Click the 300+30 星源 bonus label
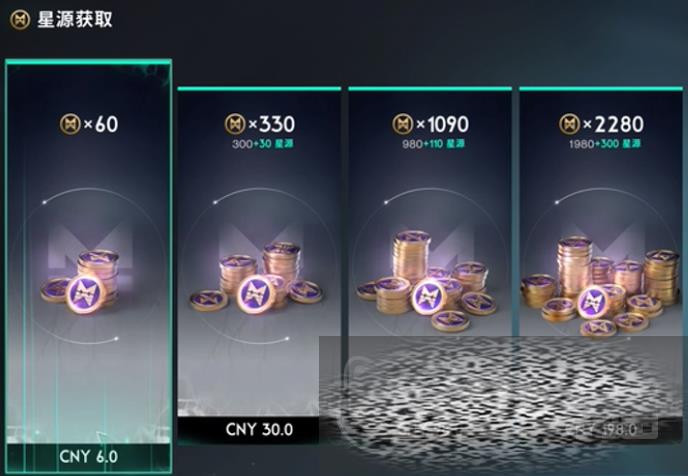 coord(262,144)
